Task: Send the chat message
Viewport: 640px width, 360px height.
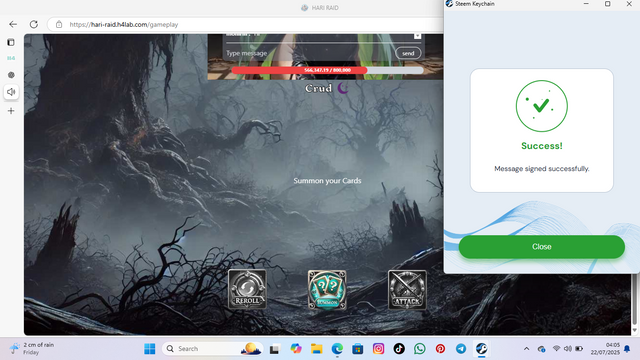Action: 408,53
